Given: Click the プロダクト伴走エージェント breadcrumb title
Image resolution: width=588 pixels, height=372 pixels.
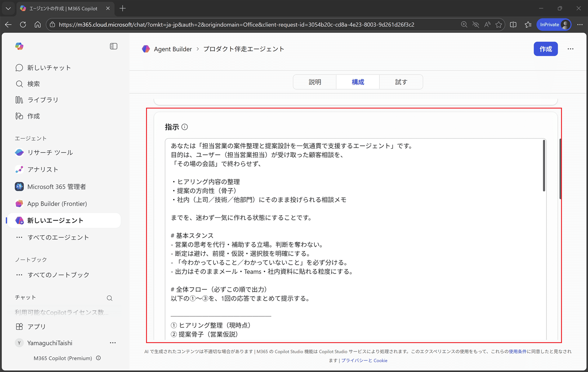Looking at the screenshot, I should 243,49.
